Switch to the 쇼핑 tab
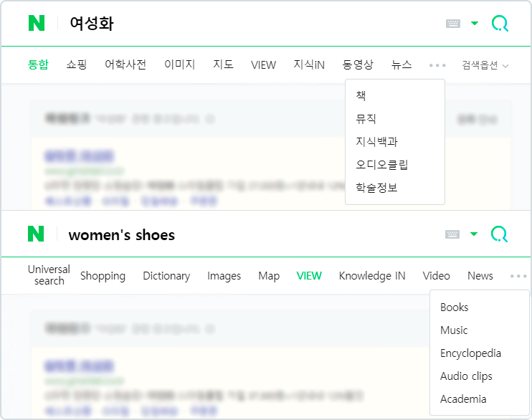This screenshot has width=532, height=420. tap(77, 65)
